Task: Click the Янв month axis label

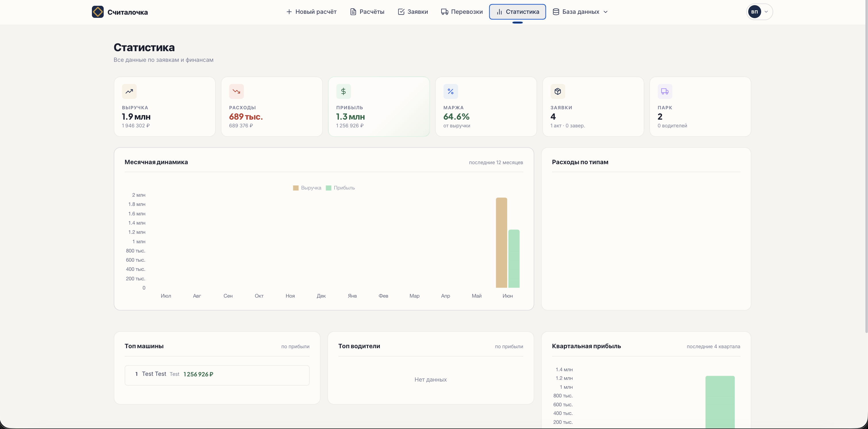Action: 352,296
